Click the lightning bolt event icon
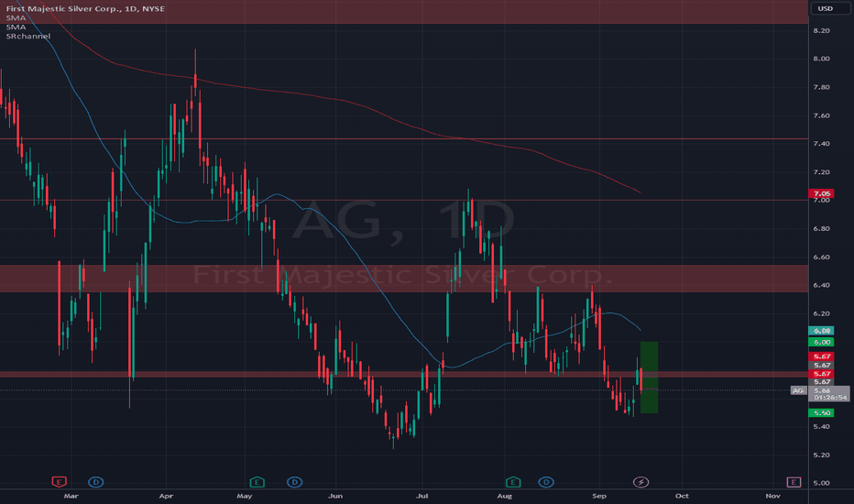 tap(641, 482)
